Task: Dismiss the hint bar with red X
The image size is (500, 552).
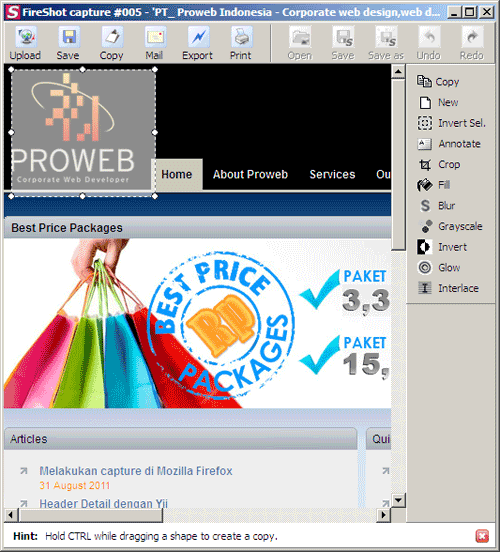Action: (x=482, y=536)
